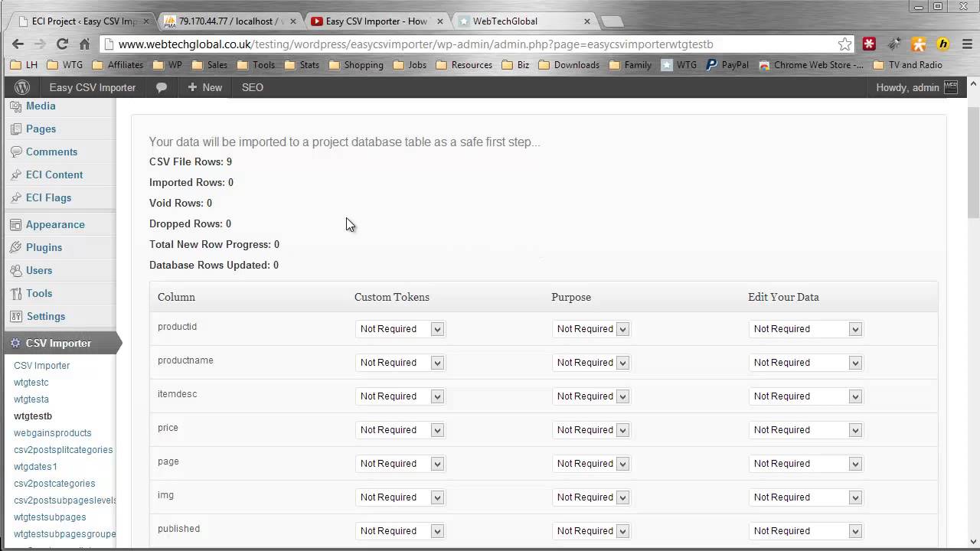Click New in admin bar
Image resolution: width=980 pixels, height=551 pixels.
click(x=204, y=87)
